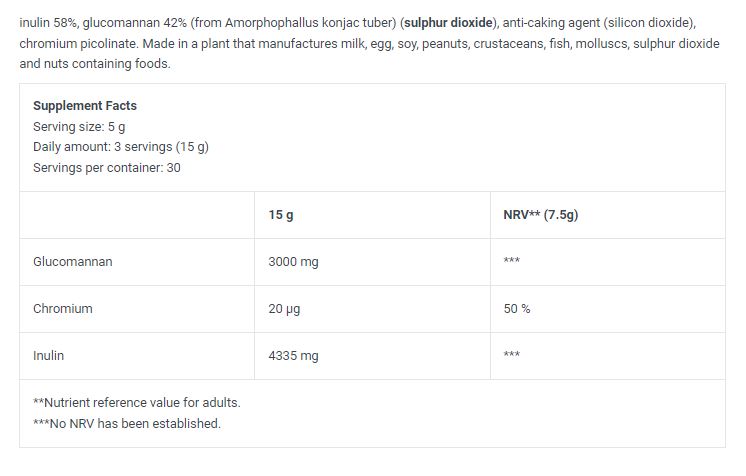
Task: Select the "Daily amount: 3 servings" line
Action: [121, 146]
